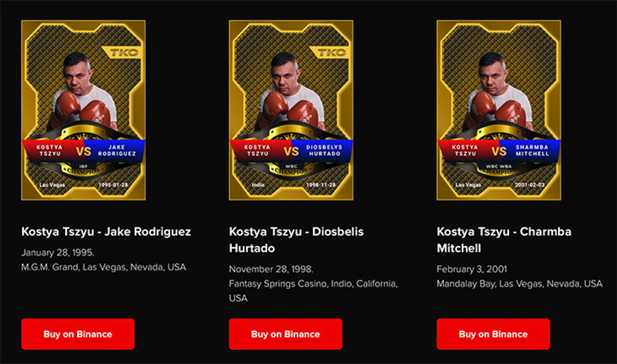
Task: Click the TKO logo on the Hurtado card
Action: pos(330,53)
